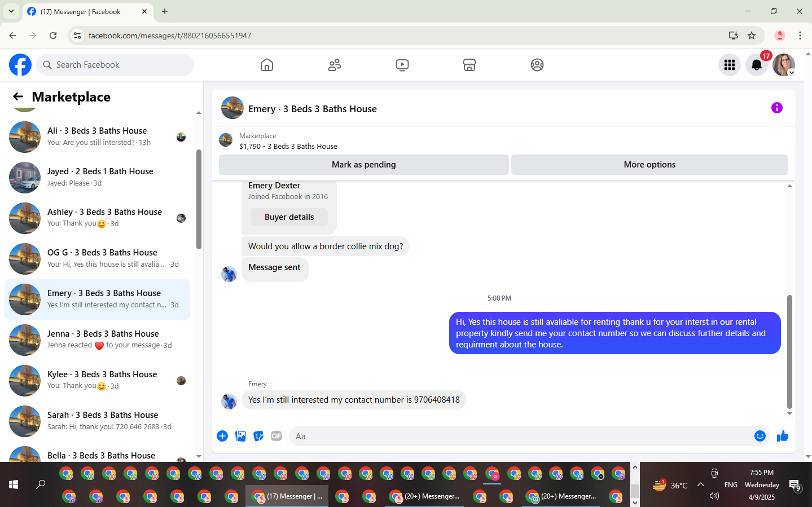Open conversation information icon
Image resolution: width=812 pixels, height=507 pixels.
pos(777,108)
